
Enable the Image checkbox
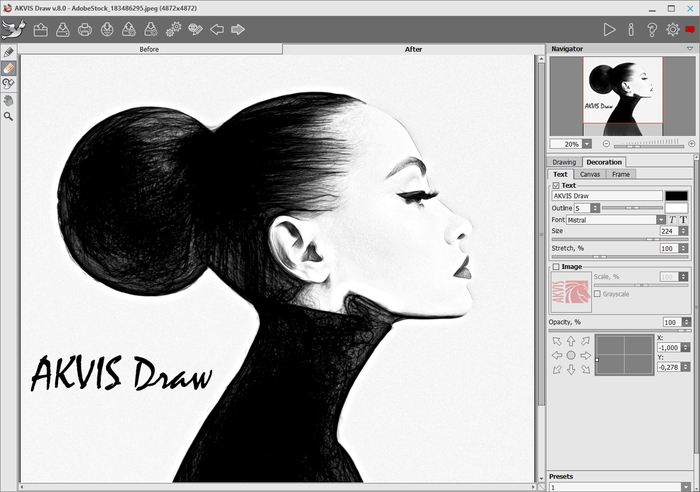556,267
